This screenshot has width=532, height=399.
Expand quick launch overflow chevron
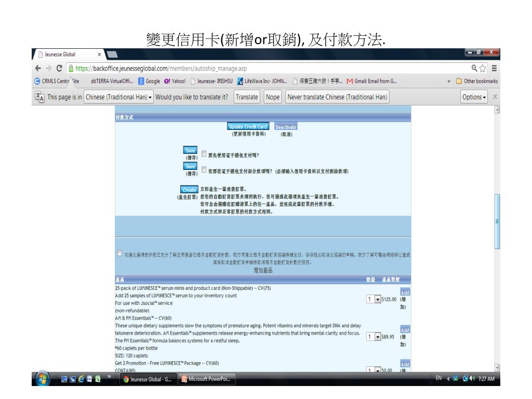tap(109, 376)
